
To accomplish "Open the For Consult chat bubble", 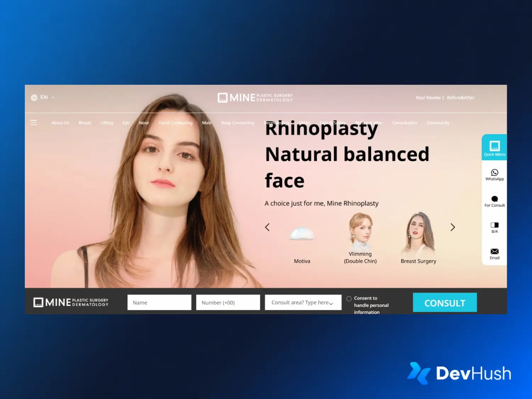I will click(x=494, y=201).
